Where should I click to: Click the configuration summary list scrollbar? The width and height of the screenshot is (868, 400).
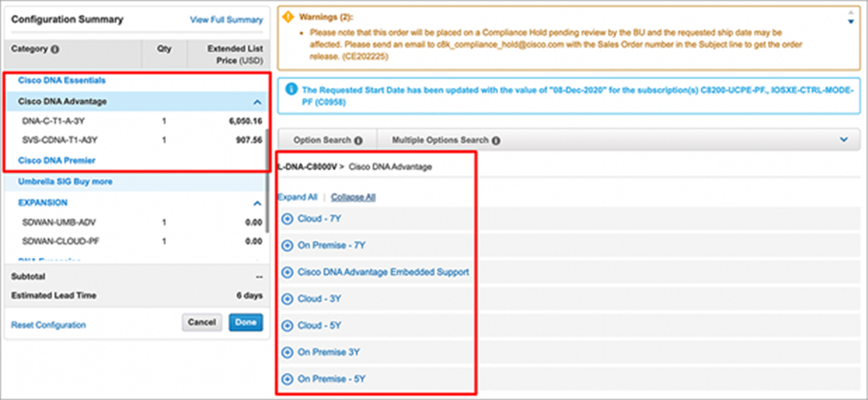pos(268,181)
